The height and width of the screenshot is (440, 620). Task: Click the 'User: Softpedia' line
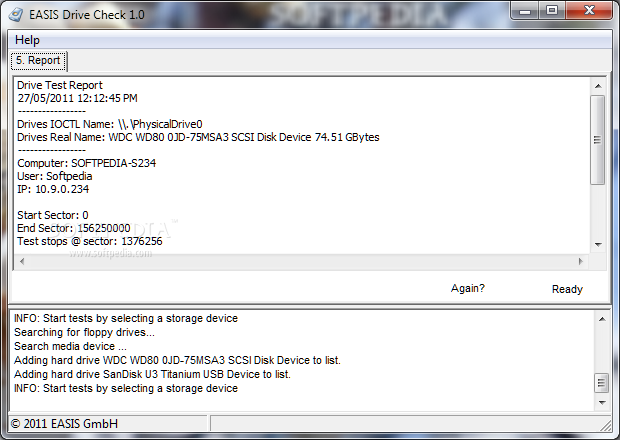point(55,176)
